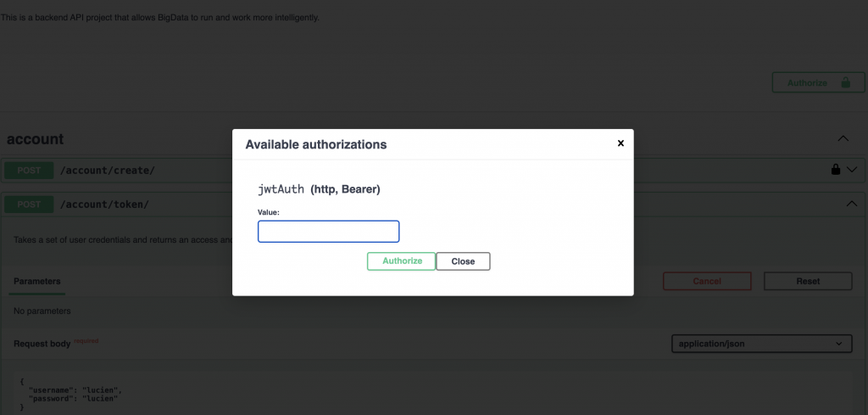Click the Available authorizations title
The image size is (868, 415).
316,144
